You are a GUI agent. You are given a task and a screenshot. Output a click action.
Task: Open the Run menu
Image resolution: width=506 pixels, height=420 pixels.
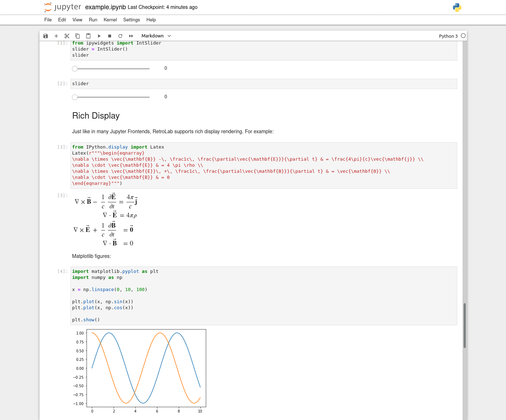click(93, 20)
